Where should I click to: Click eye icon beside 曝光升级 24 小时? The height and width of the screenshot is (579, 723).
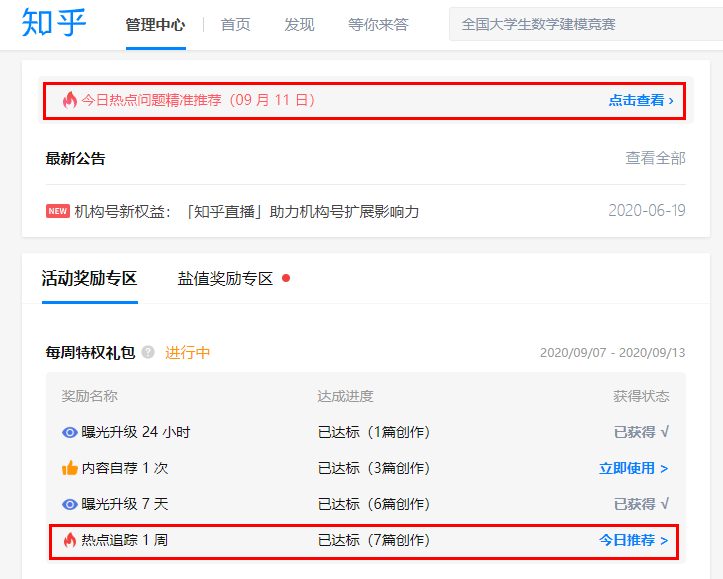click(x=69, y=432)
